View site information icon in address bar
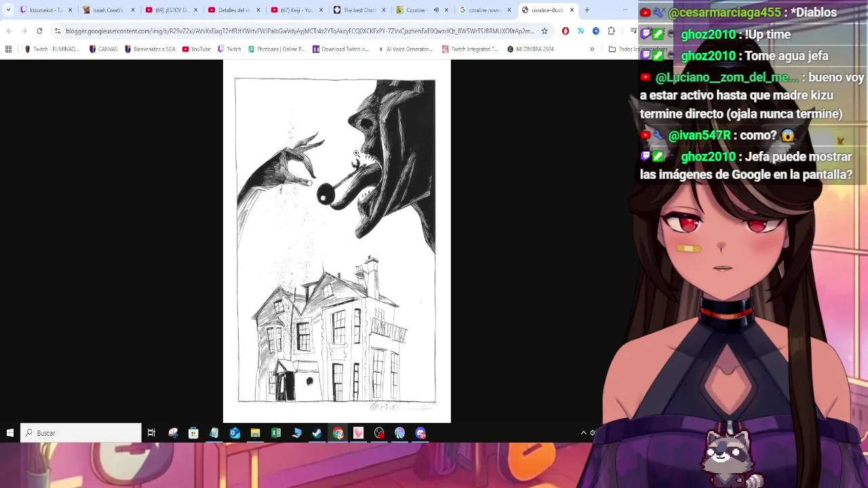868x488 pixels. (58, 31)
